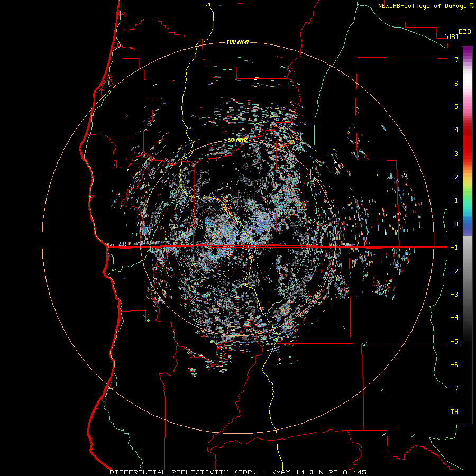The image size is (476, 476).
Task: Click the -1 value on the scale
Action: coord(454,248)
